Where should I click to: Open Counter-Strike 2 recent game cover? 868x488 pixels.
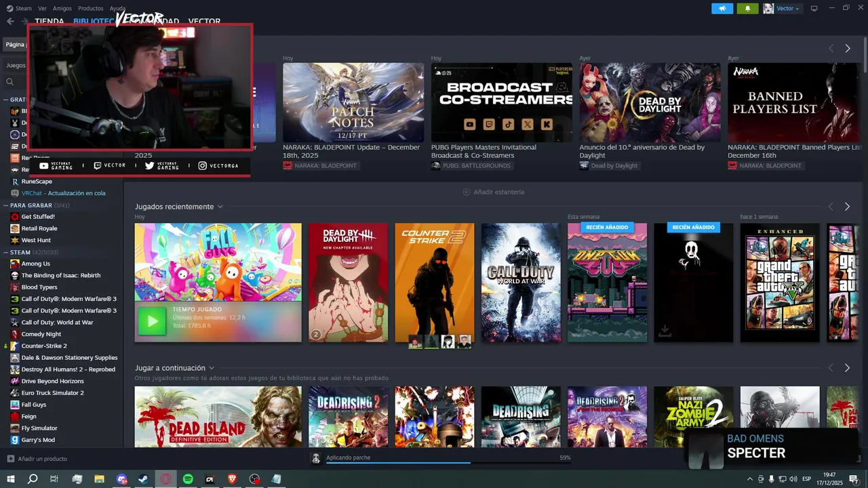(x=435, y=283)
